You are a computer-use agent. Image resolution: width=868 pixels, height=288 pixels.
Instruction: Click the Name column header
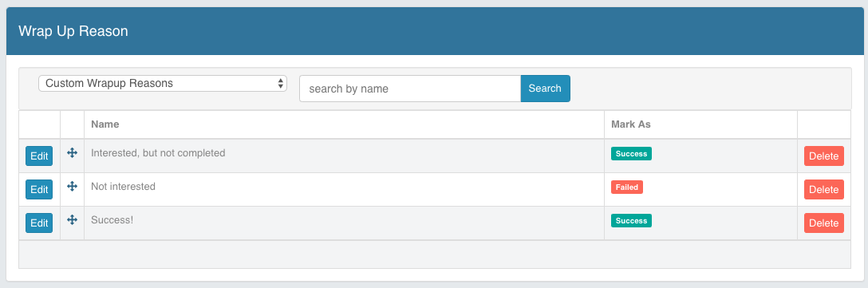[105, 124]
